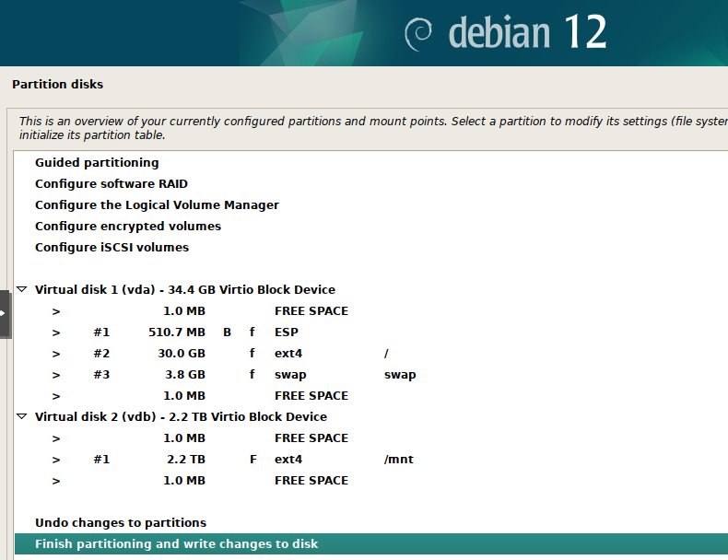
Task: Select last 1.0 MB free space on vda
Action: [371, 396]
